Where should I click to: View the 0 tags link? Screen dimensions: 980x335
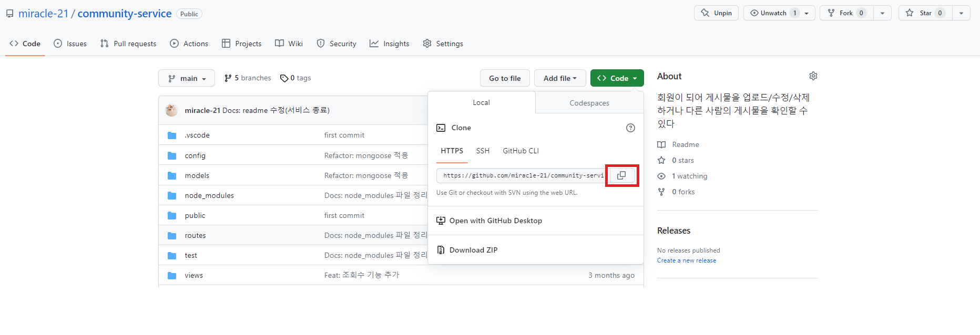point(295,78)
